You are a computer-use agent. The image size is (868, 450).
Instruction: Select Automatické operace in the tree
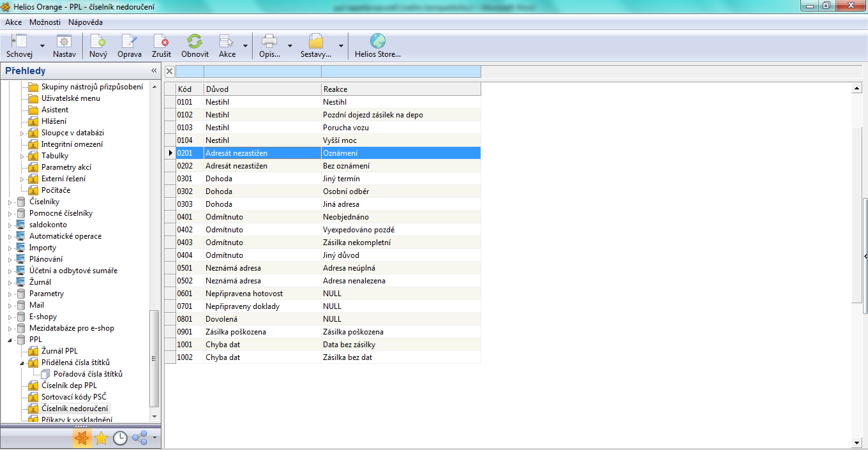click(65, 236)
